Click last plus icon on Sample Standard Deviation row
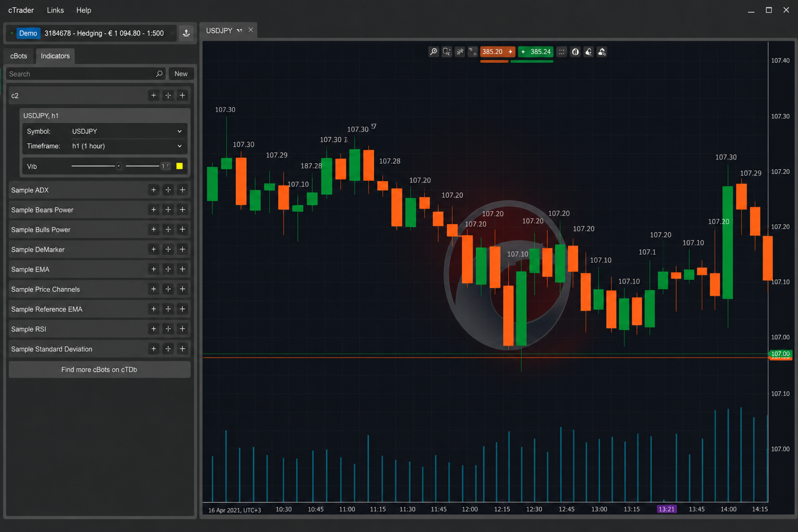 pos(182,349)
